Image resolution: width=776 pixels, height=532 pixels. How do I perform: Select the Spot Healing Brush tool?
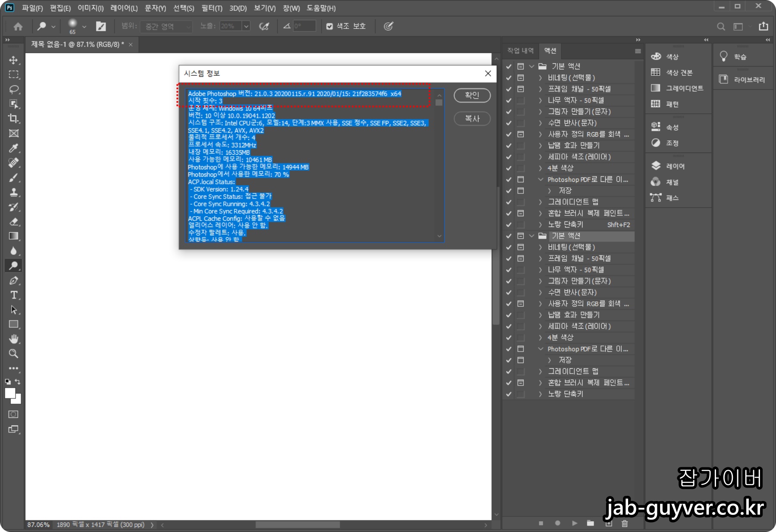14,163
